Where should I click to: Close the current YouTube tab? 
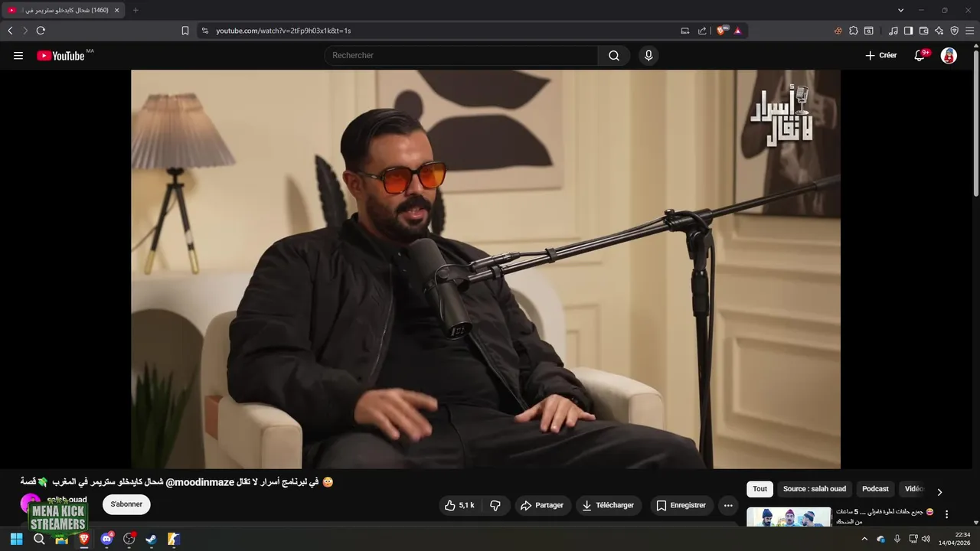point(116,10)
